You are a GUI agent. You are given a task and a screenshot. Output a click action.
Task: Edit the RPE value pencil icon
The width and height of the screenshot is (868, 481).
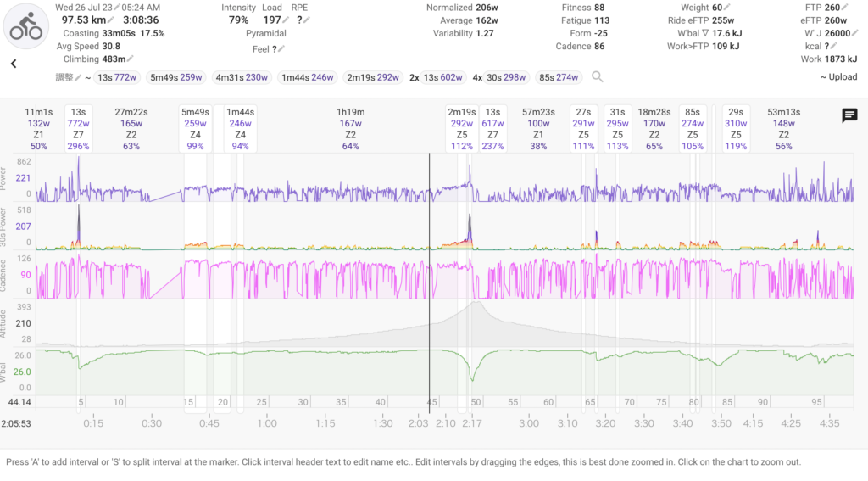(306, 20)
